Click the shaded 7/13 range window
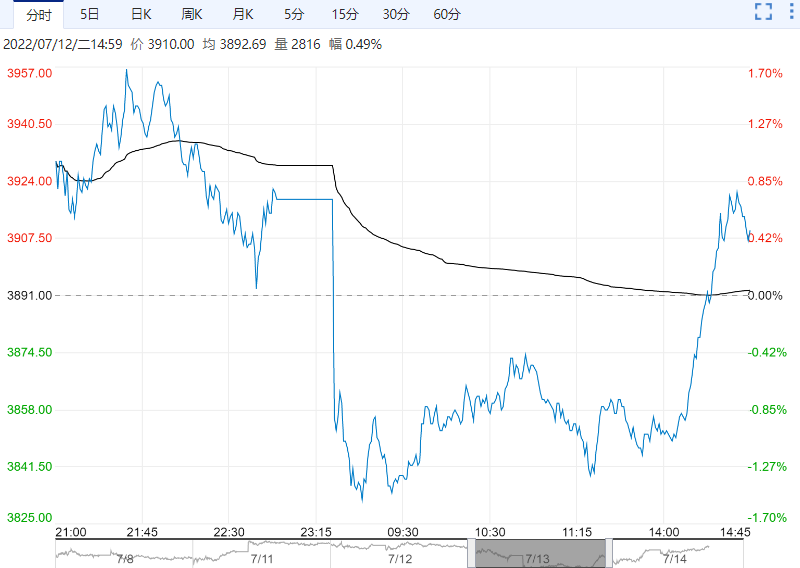The height and width of the screenshot is (568, 800). (x=540, y=553)
